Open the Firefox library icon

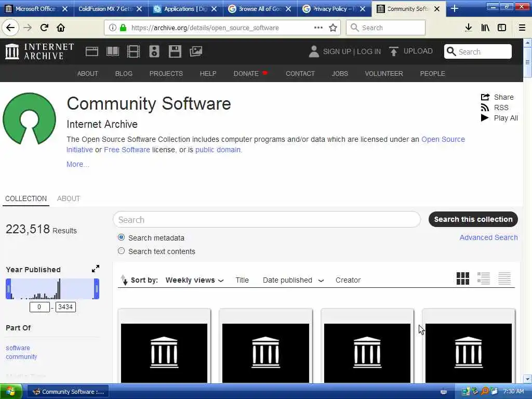(x=485, y=28)
